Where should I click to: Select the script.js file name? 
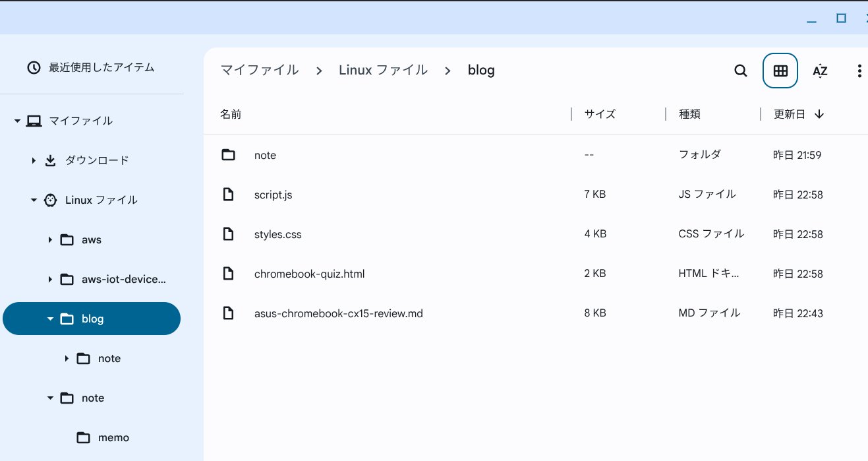pyautogui.click(x=273, y=195)
